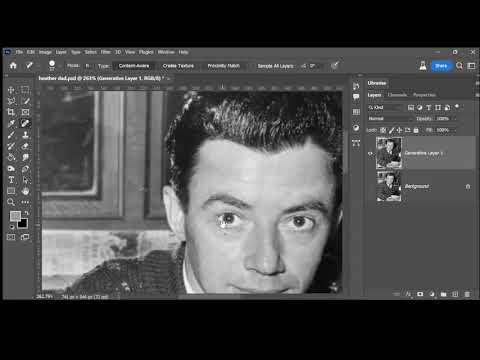Viewport: 480px width, 360px height.
Task: Select the Generative Layer 1 thumbnail
Action: coord(389,153)
